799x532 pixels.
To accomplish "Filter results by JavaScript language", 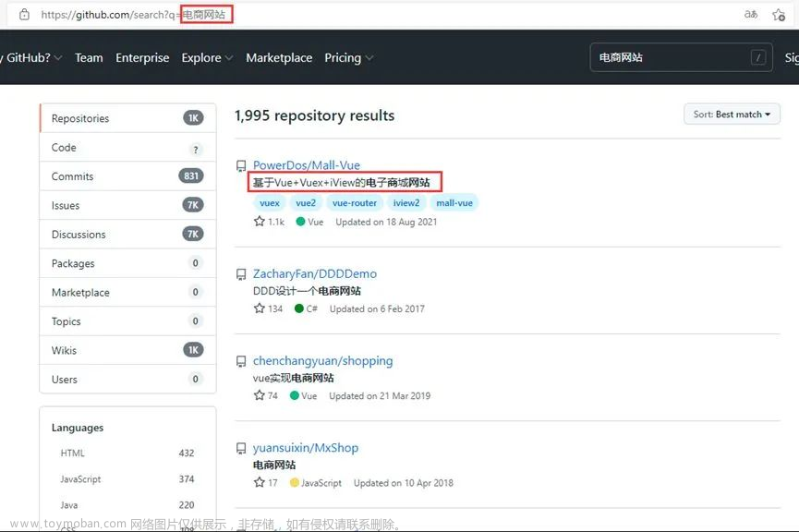I will click(127, 479).
